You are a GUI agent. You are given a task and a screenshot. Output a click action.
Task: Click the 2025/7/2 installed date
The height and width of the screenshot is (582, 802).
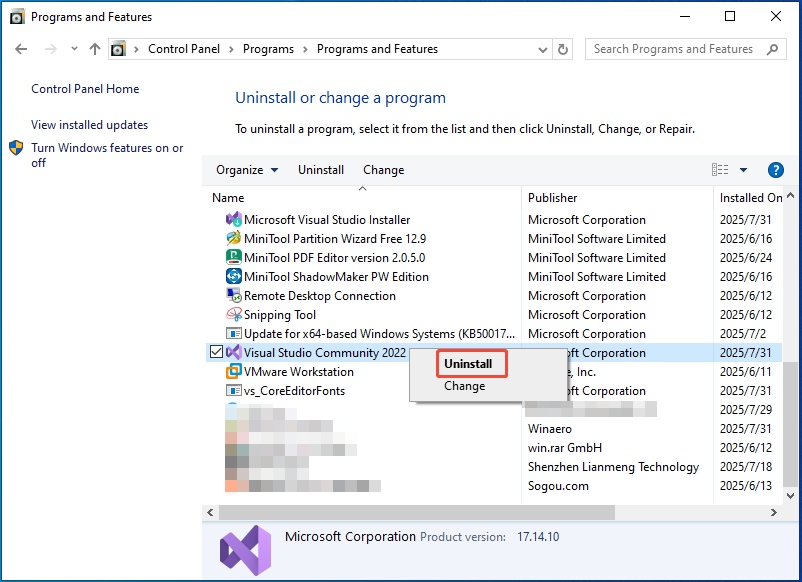pyautogui.click(x=743, y=334)
